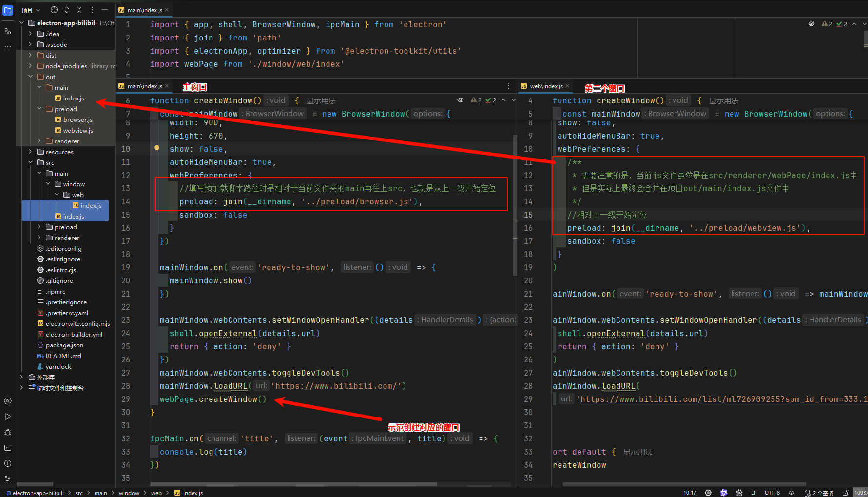Click the expand all tree icon
The width and height of the screenshot is (868, 497).
tap(67, 10)
